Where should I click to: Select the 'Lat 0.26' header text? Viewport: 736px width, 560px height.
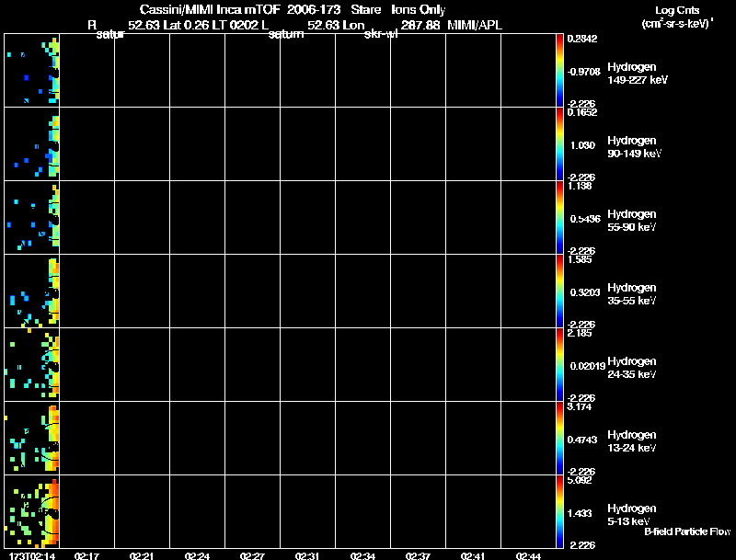click(186, 26)
